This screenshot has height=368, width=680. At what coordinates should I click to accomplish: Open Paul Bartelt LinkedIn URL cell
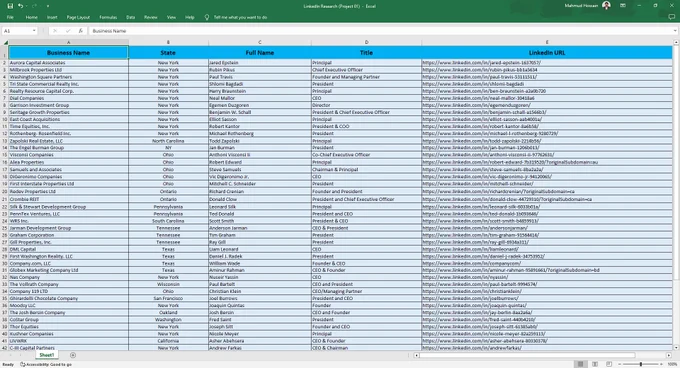pos(547,284)
